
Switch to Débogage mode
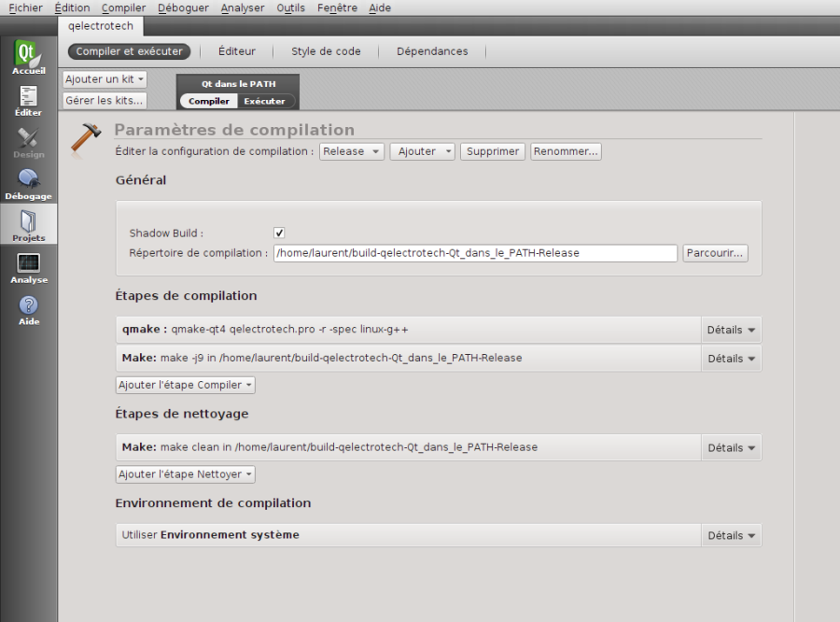28,185
